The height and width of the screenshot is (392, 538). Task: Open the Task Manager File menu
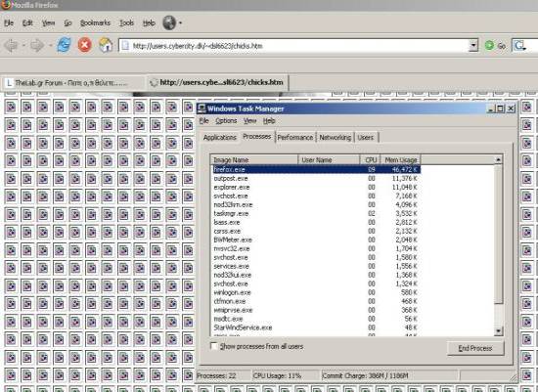click(203, 120)
